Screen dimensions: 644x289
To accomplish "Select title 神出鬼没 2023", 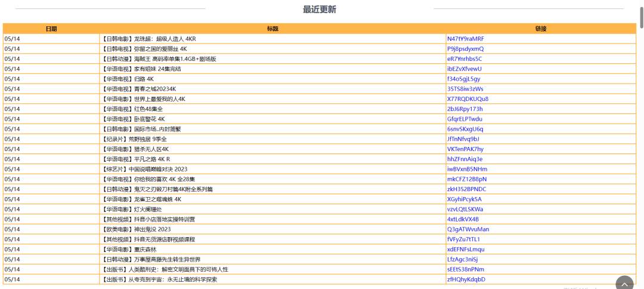I will (x=152, y=229).
